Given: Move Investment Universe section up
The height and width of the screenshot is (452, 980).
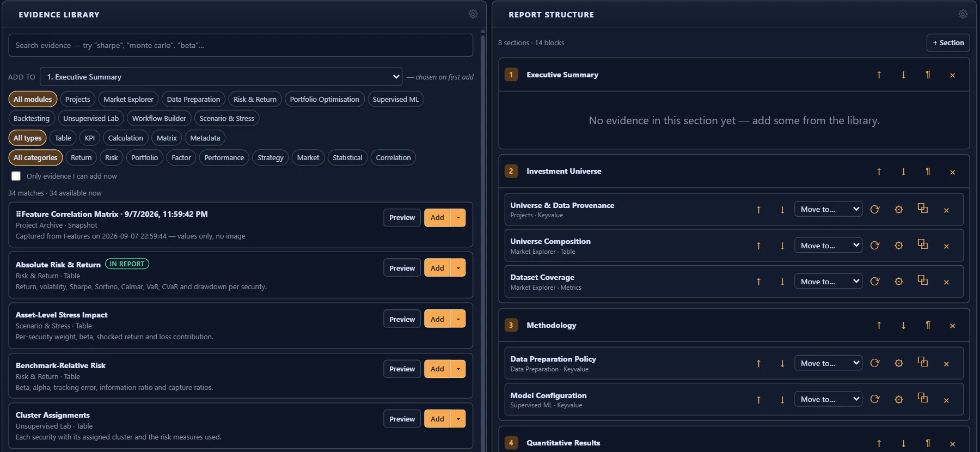Looking at the screenshot, I should (879, 172).
